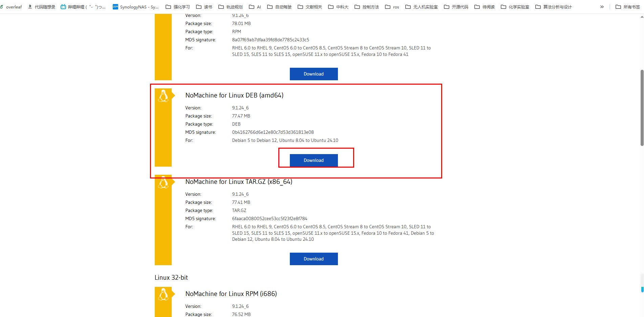The height and width of the screenshot is (317, 644).
Task: Click the penguin icon beside Linux DEB
Action: (163, 96)
